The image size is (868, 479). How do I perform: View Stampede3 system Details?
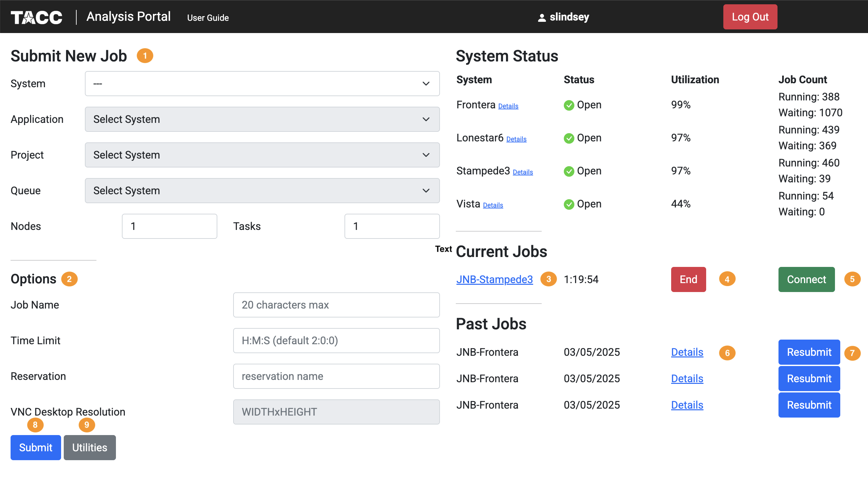523,172
